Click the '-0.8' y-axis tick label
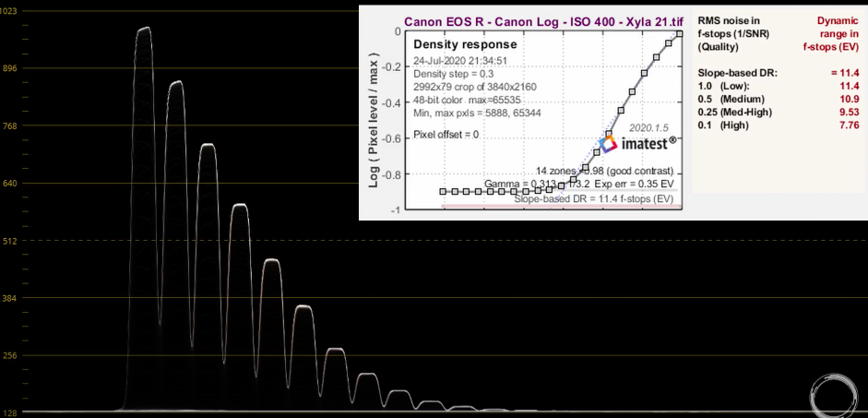The height and width of the screenshot is (418, 868). (x=391, y=174)
